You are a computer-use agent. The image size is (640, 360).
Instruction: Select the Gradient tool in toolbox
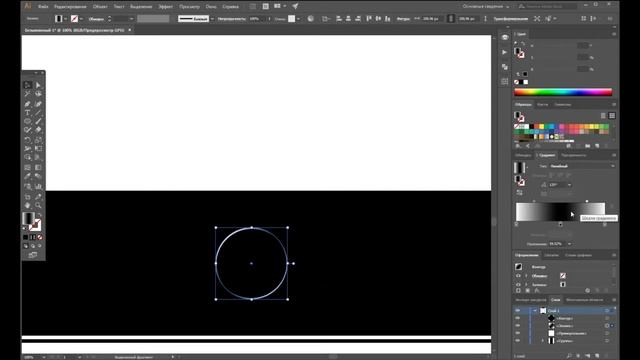[x=38, y=167]
